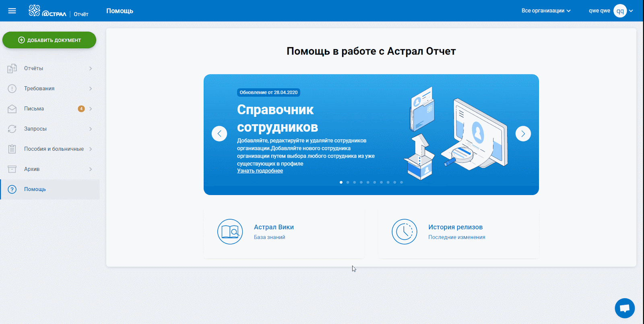Click the Архив box icon
The width and height of the screenshot is (644, 324).
tap(12, 169)
